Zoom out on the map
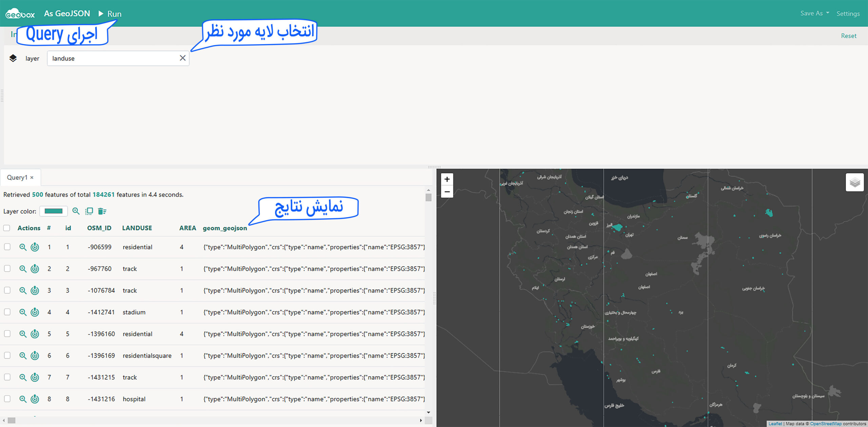 [447, 192]
